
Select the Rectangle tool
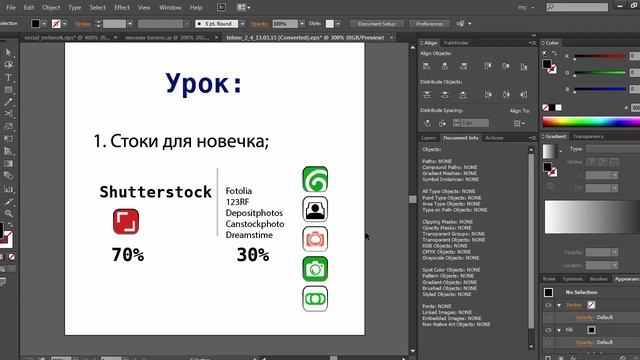(8, 90)
